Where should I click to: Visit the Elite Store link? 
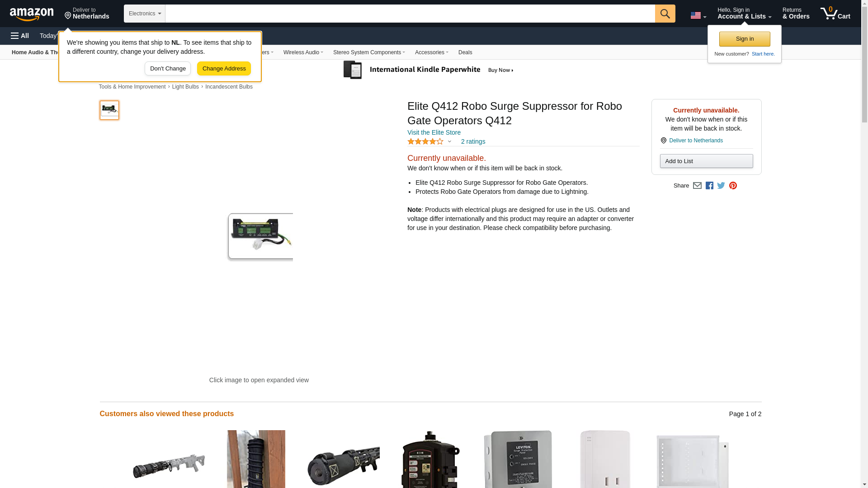coord(434,132)
